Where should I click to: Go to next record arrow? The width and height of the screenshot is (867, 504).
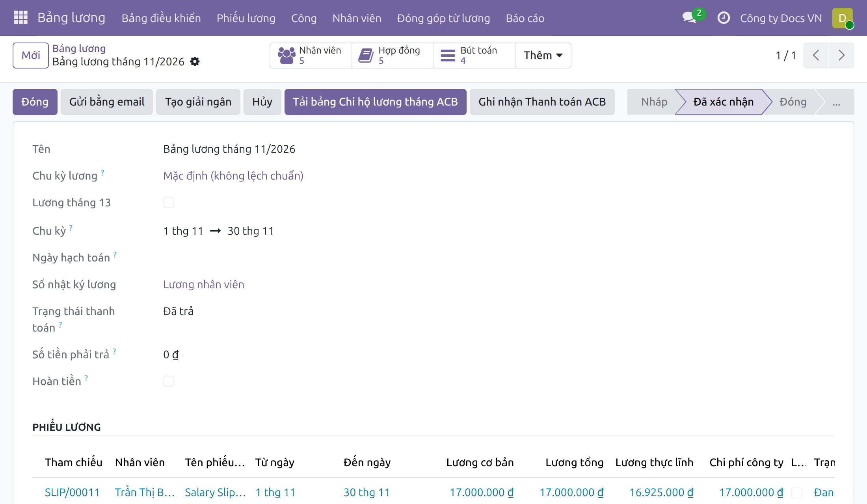[x=841, y=56]
